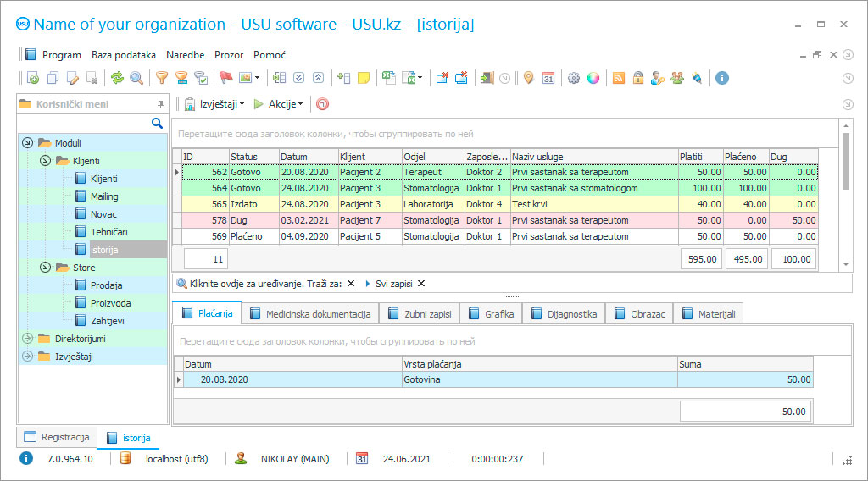The width and height of the screenshot is (868, 481).
Task: Click the magnifier search icon in toolbar
Action: click(x=136, y=78)
